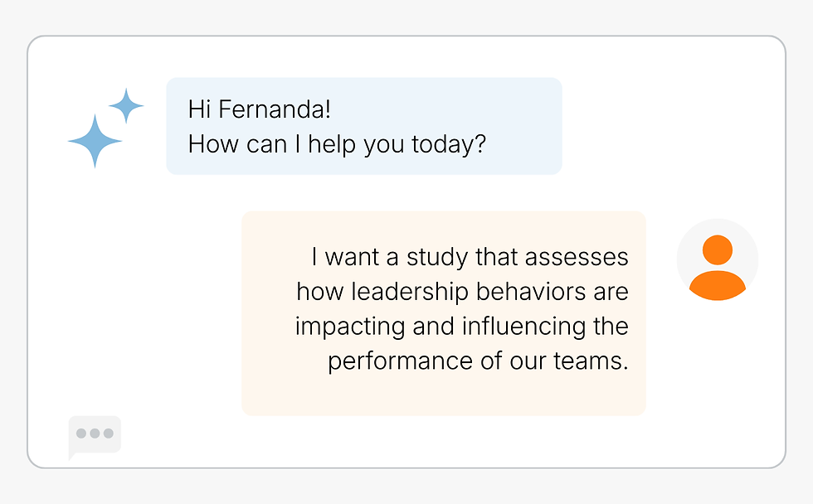813x504 pixels.
Task: Click the "How can I help you today?" line
Action: tap(337, 144)
